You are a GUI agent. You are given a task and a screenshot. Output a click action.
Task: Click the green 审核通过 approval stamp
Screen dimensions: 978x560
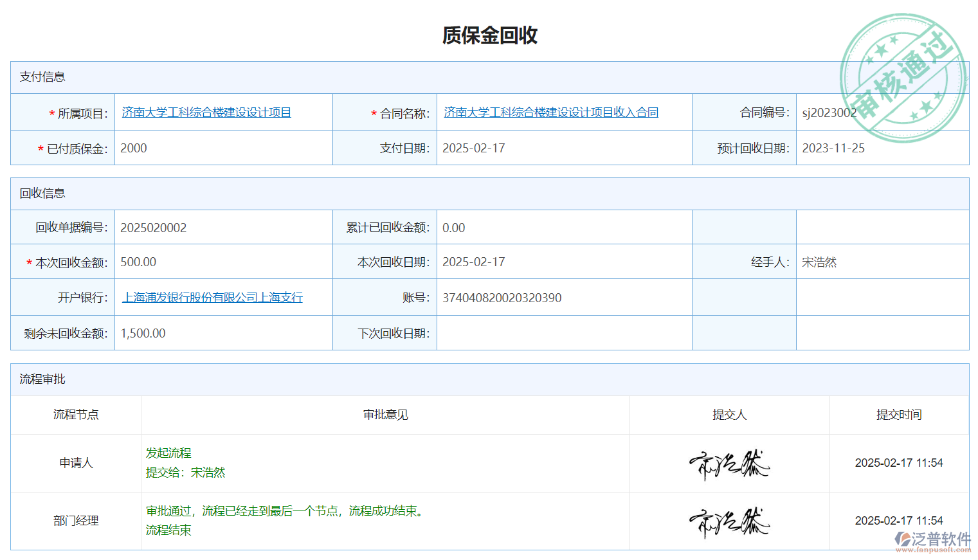point(903,78)
